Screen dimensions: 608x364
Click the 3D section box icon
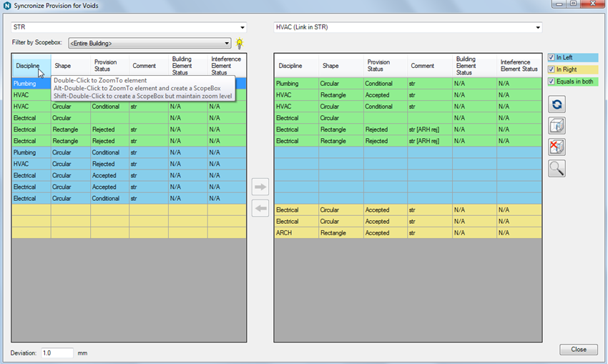[x=556, y=127]
